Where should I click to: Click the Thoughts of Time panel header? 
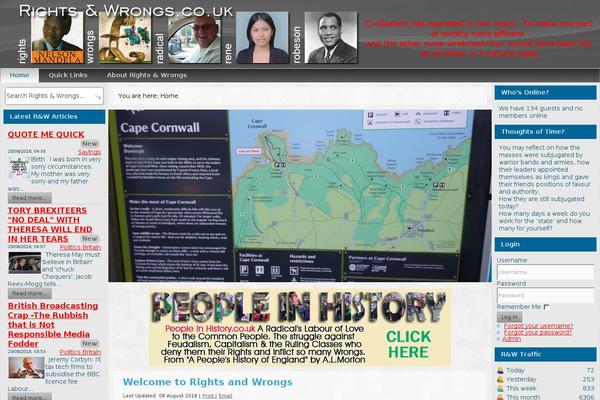coord(545,132)
